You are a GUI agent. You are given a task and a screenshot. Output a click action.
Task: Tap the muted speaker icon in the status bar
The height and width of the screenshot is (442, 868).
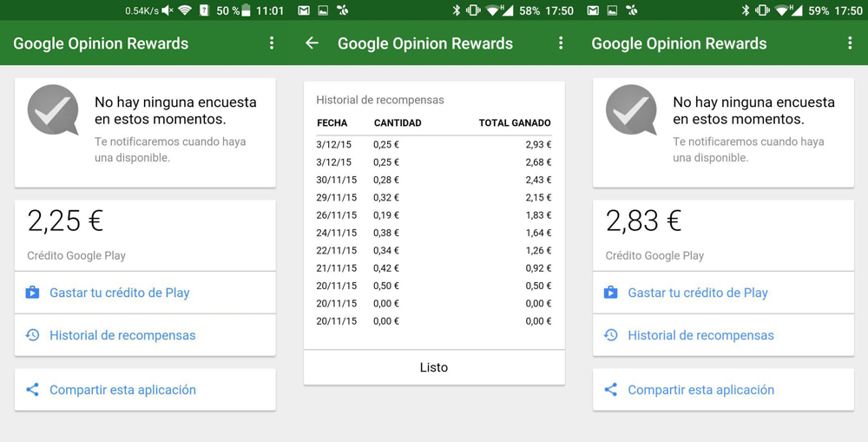tap(167, 10)
